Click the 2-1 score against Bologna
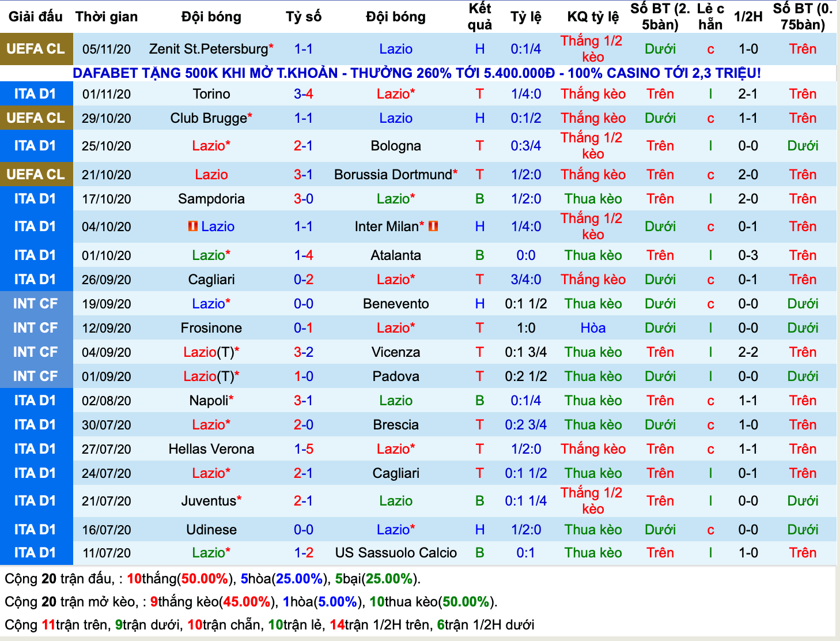This screenshot has height=641, width=840. point(304,146)
